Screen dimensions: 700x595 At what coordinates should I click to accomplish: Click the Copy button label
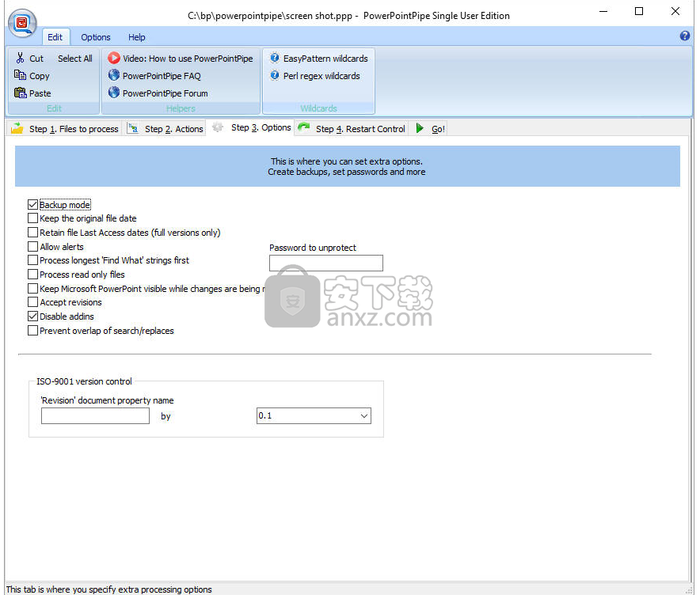pos(40,76)
